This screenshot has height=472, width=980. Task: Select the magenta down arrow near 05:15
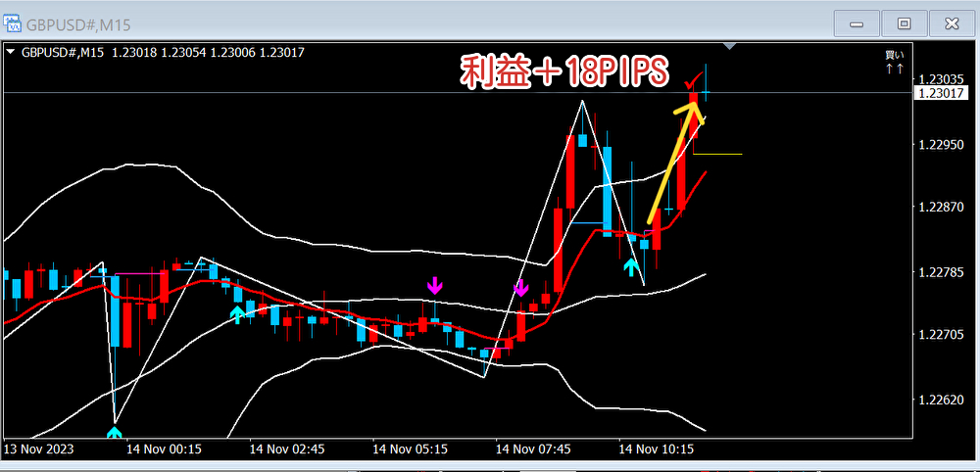[x=435, y=286]
